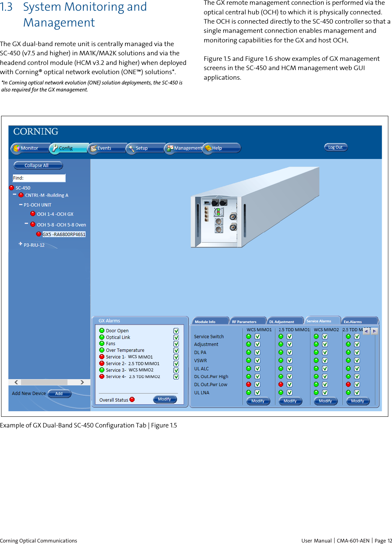Click WCS MIMO1 UL LNA green indicator
The width and height of the screenshot is (392, 544).
click(x=249, y=392)
